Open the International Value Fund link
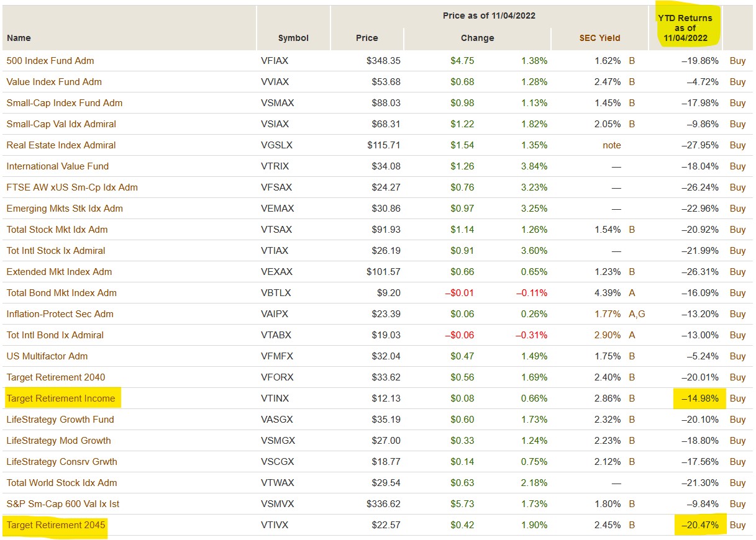756x540 pixels. 58,166
